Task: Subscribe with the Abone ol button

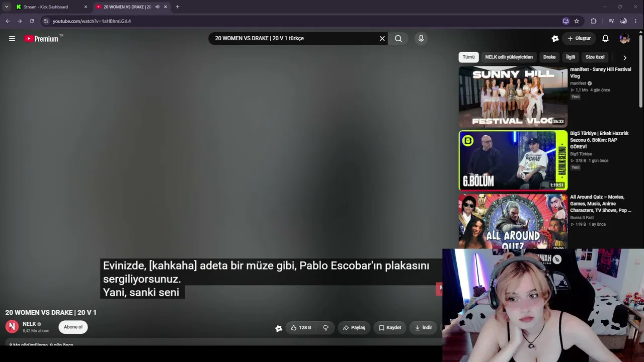Action: pos(73,327)
